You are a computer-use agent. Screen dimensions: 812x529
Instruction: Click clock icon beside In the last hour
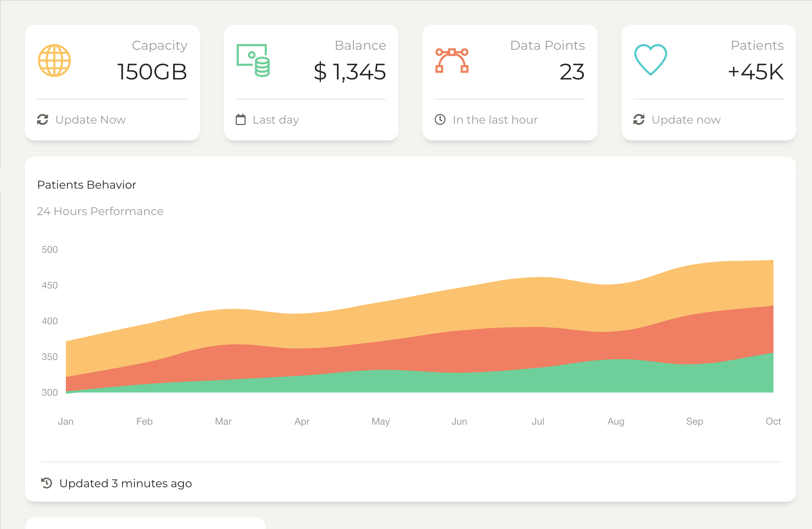tap(440, 120)
